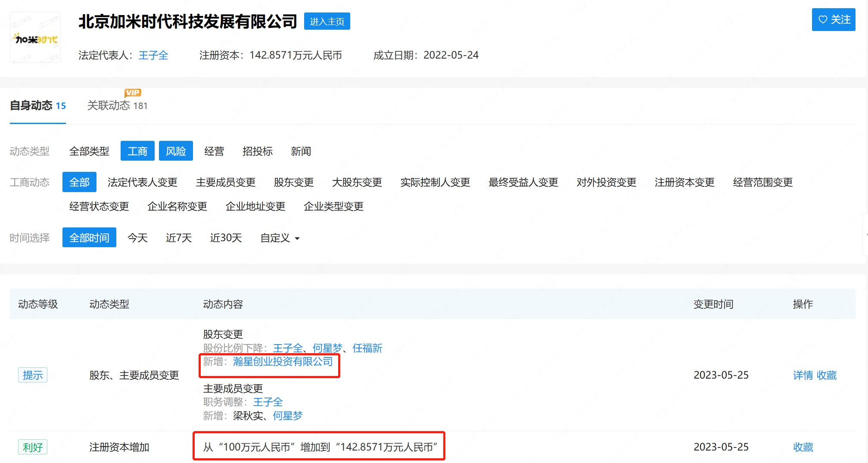Click the 注册资本增加 type cell
Screen dimensions: 868x463
[x=119, y=447]
